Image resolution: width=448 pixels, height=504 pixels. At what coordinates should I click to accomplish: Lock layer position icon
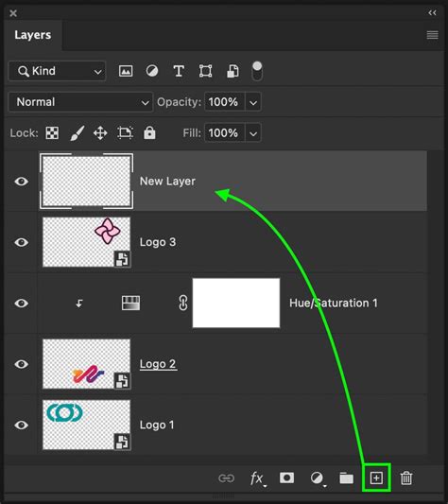(x=100, y=132)
